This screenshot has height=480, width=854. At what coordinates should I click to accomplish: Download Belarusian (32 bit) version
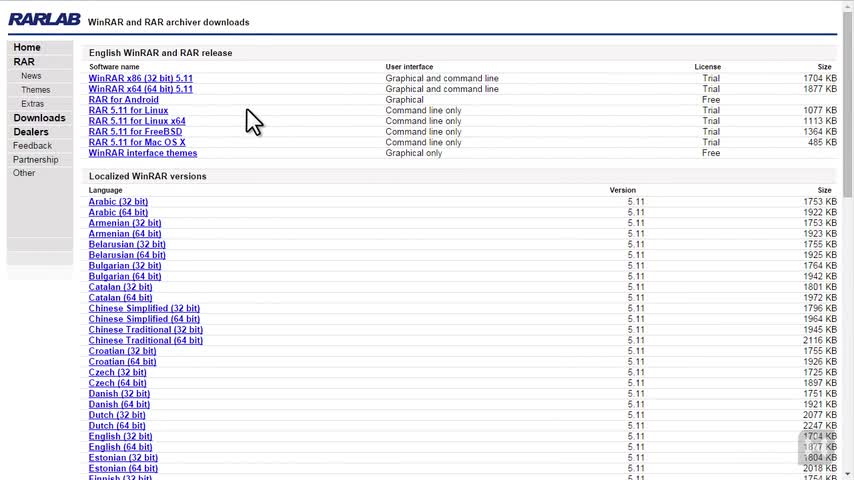click(x=127, y=244)
